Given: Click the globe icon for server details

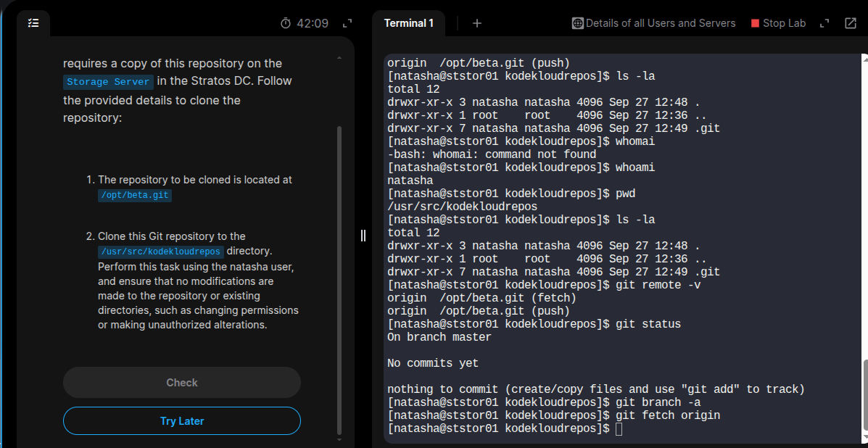Looking at the screenshot, I should coord(577,23).
